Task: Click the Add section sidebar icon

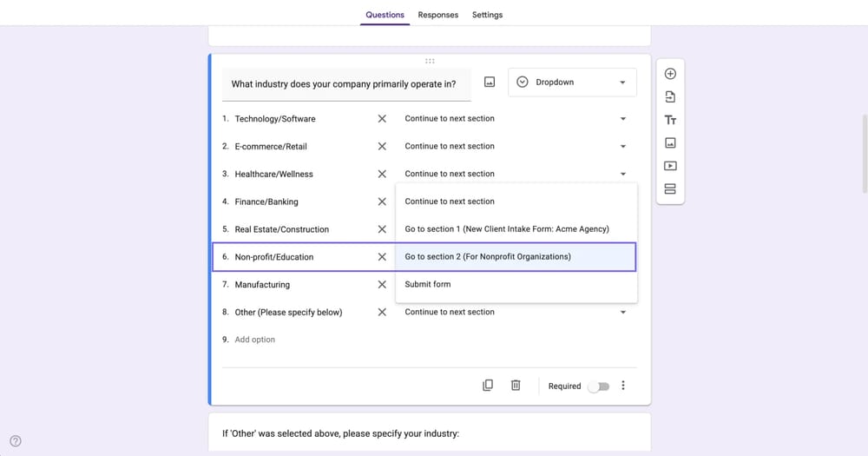Action: point(670,189)
